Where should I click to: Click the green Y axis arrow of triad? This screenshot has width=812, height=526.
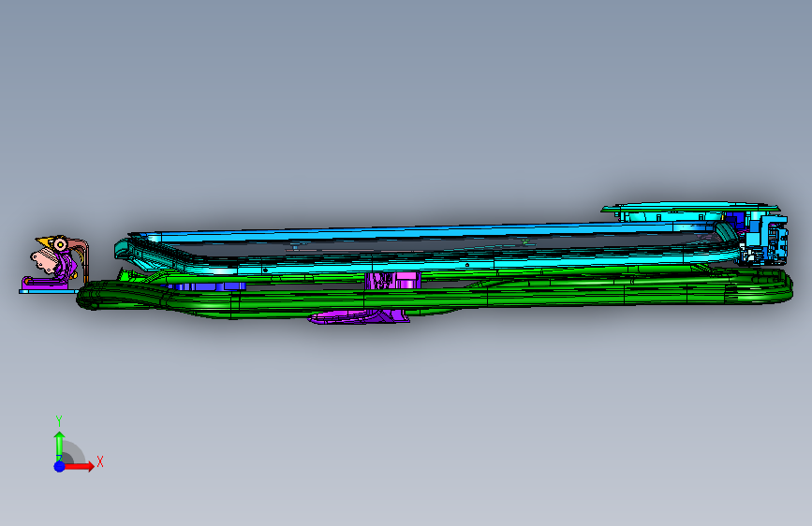click(59, 446)
